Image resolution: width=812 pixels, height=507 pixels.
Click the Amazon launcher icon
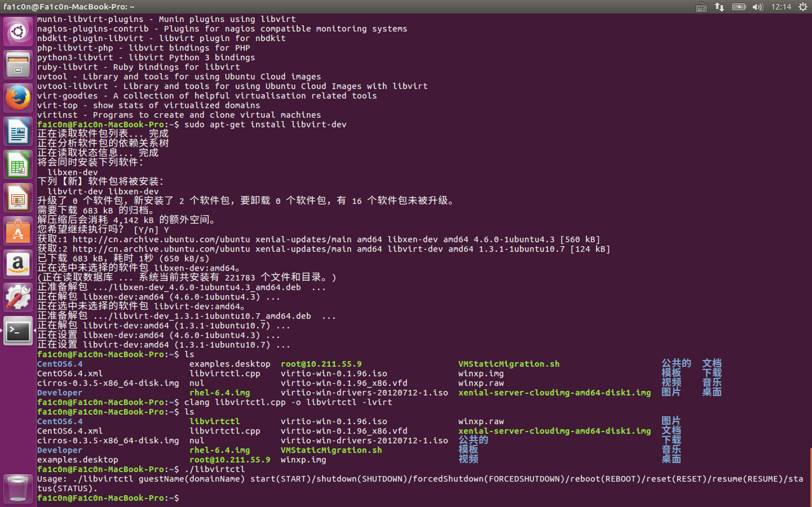click(18, 264)
